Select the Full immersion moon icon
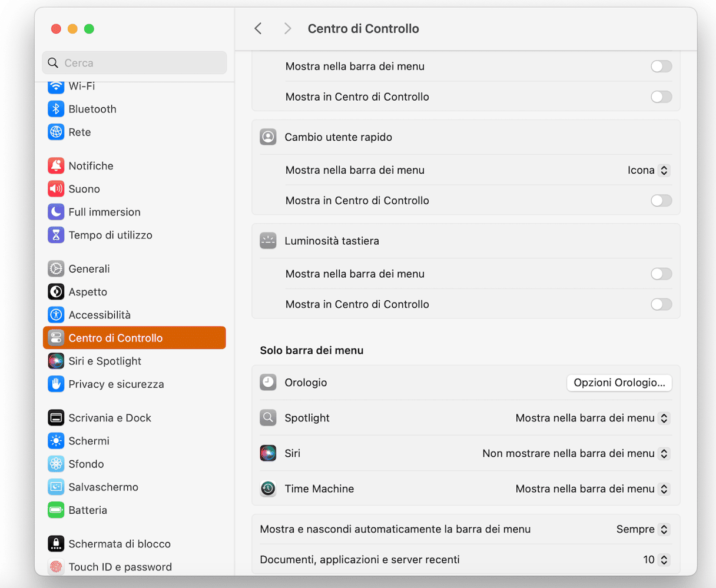 coord(56,212)
